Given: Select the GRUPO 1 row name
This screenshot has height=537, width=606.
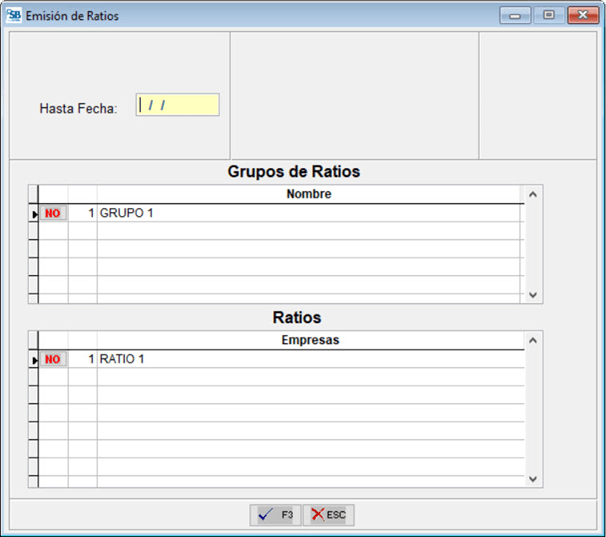Looking at the screenshot, I should click(x=127, y=213).
